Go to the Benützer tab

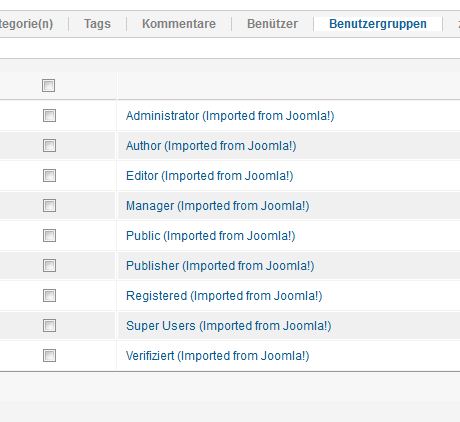coord(272,24)
